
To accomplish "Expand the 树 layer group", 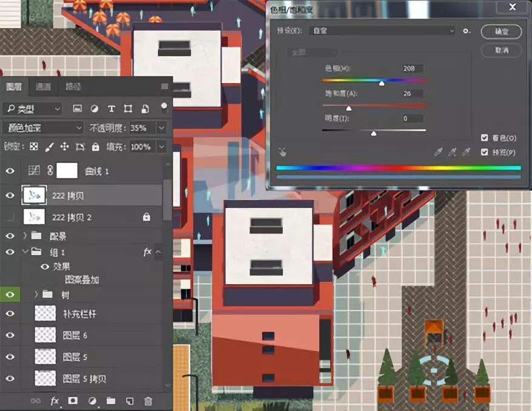I will tap(36, 295).
